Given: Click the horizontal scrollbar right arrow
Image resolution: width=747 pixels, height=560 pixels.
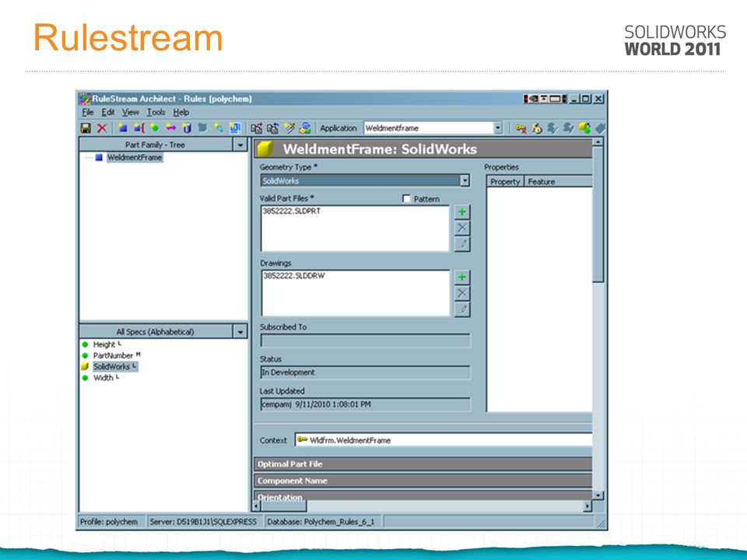Looking at the screenshot, I should click(587, 506).
